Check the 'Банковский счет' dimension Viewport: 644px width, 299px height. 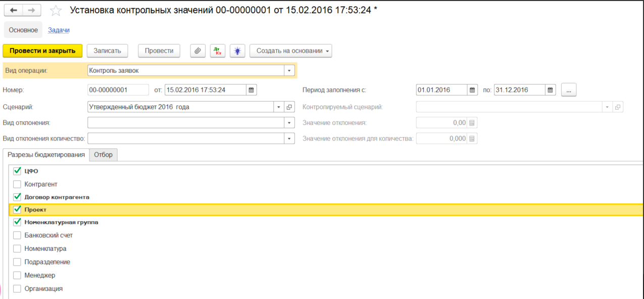17,235
